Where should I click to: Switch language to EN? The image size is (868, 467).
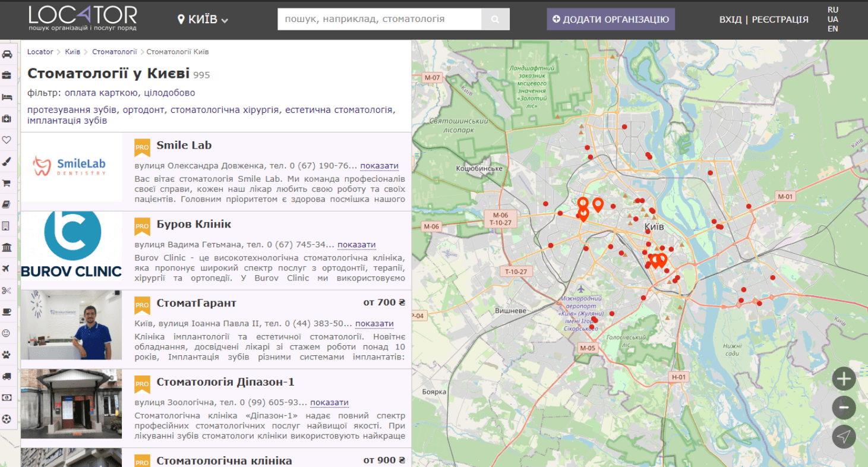(833, 29)
